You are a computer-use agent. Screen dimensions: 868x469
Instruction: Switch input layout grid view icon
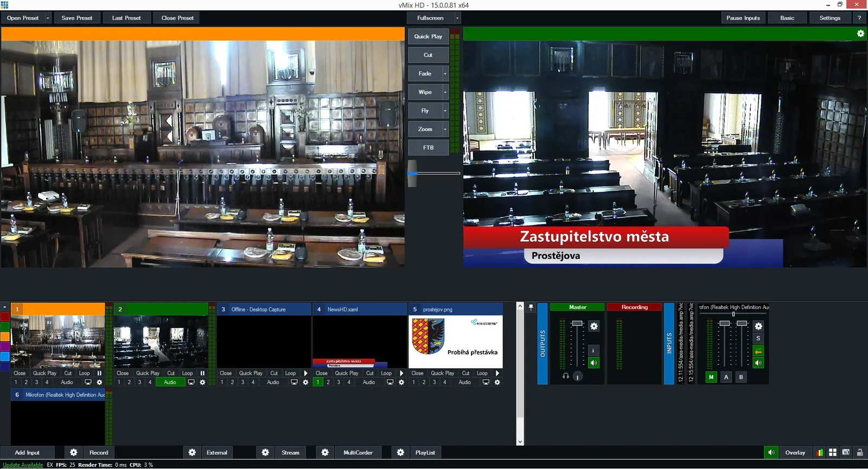[833, 452]
